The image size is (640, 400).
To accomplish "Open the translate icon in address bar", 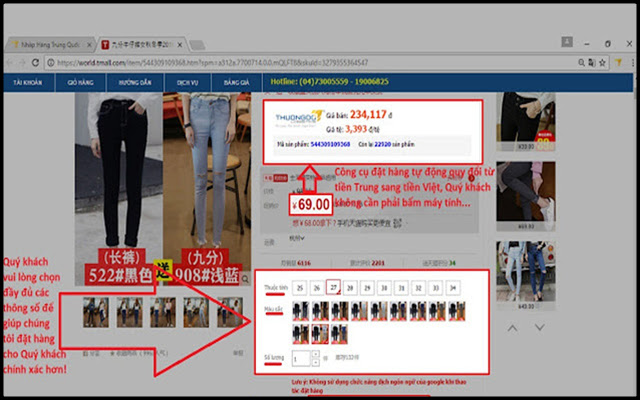I will tap(591, 62).
